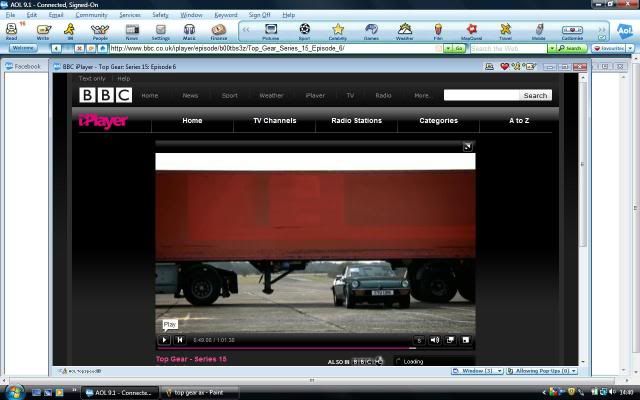Open the MapQuest icon
The height and width of the screenshot is (400, 640).
(471, 31)
